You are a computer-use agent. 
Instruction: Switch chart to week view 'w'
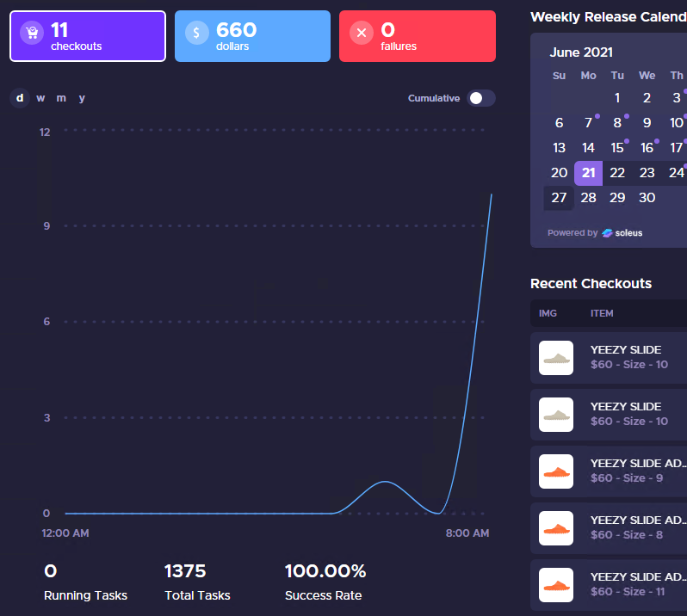40,98
